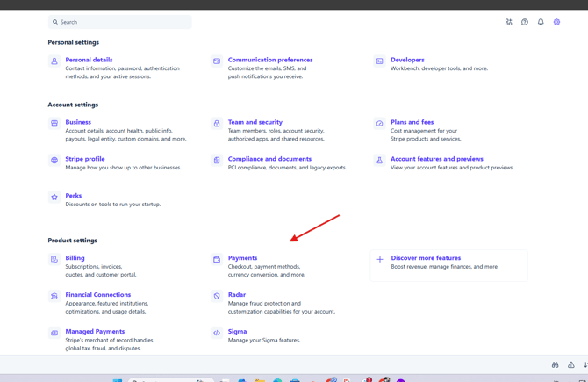
Task: Open the Stripe profile link
Action: point(85,159)
